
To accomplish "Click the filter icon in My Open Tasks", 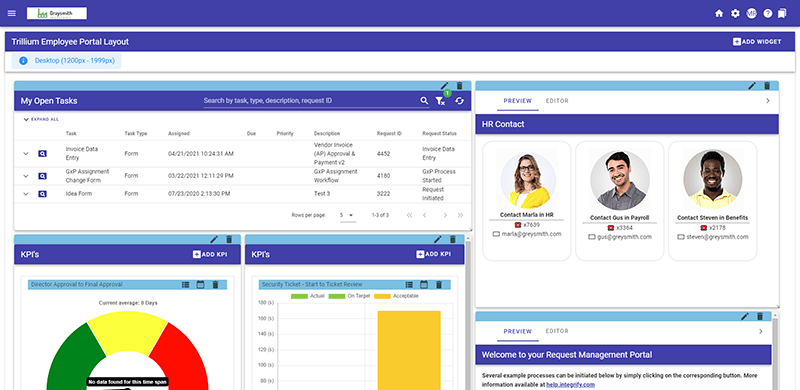I will [x=440, y=101].
